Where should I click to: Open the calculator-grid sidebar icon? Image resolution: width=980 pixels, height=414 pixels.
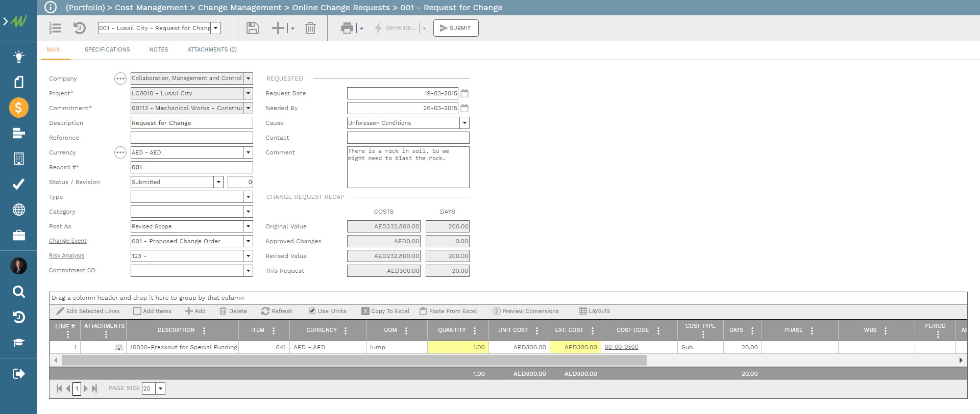click(x=19, y=159)
